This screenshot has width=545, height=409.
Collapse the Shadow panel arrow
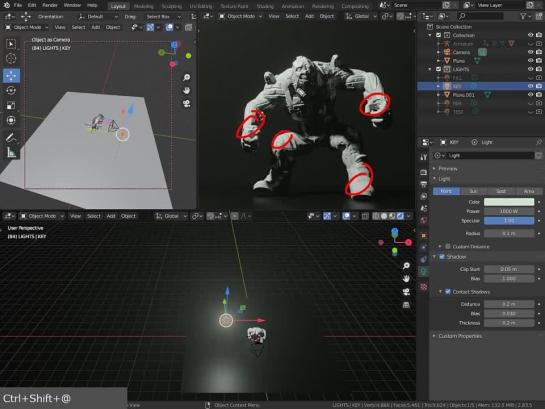(x=434, y=257)
